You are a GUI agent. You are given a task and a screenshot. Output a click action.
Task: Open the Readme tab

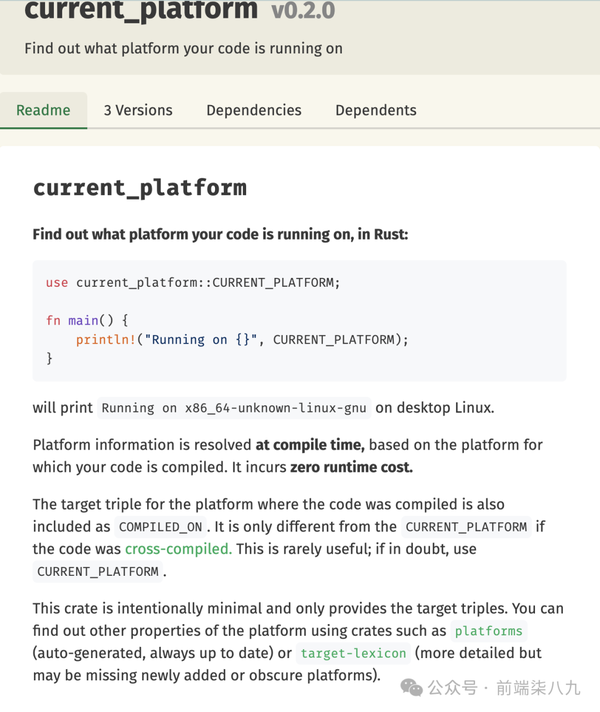pyautogui.click(x=44, y=110)
